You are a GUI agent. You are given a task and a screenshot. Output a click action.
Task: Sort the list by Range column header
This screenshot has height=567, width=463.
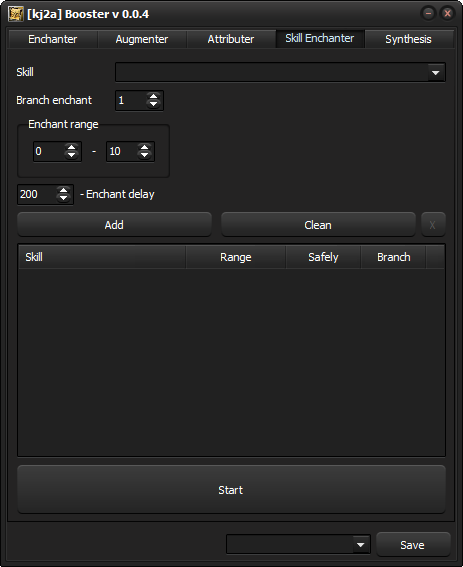click(236, 257)
